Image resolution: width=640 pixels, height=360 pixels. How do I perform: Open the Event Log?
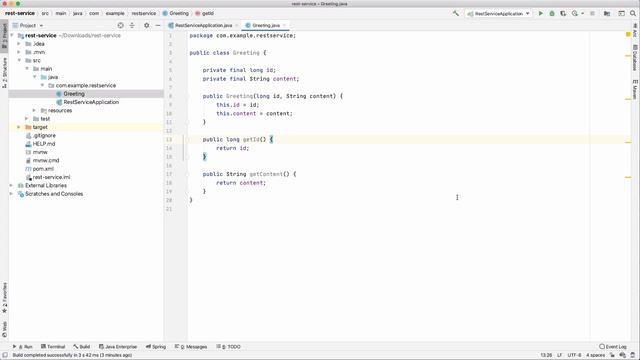tap(613, 347)
